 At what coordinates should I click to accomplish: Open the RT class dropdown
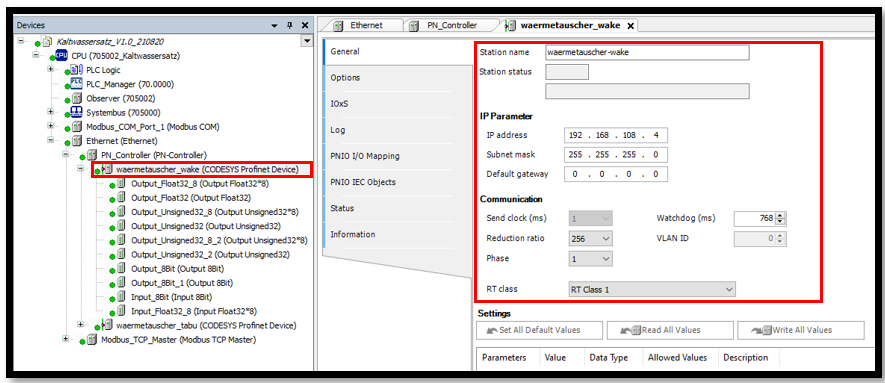(652, 289)
